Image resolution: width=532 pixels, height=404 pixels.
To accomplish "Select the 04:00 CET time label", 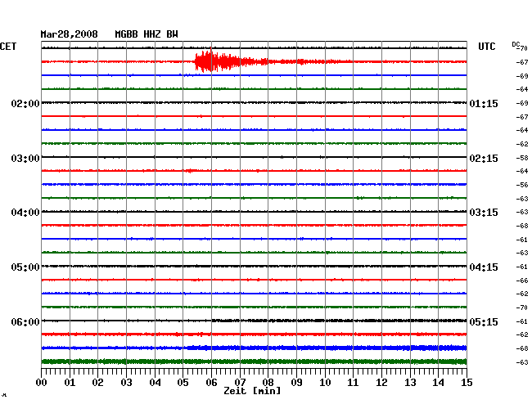I will click(25, 213).
